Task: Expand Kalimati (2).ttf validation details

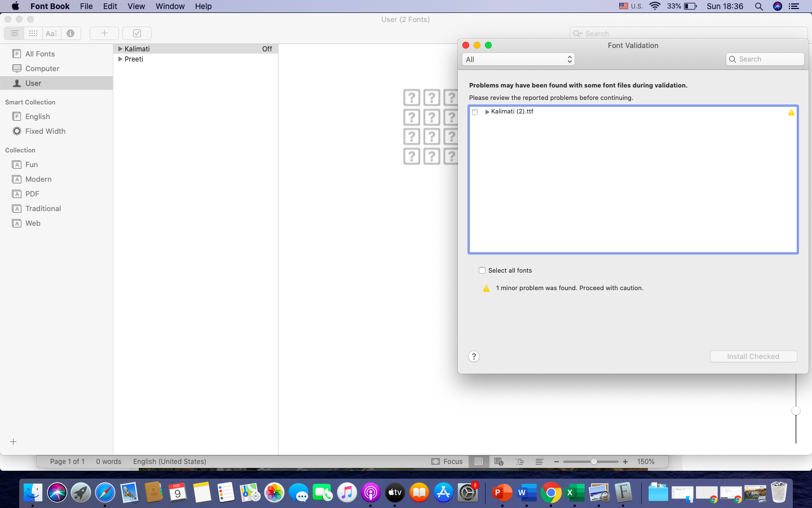Action: point(487,112)
